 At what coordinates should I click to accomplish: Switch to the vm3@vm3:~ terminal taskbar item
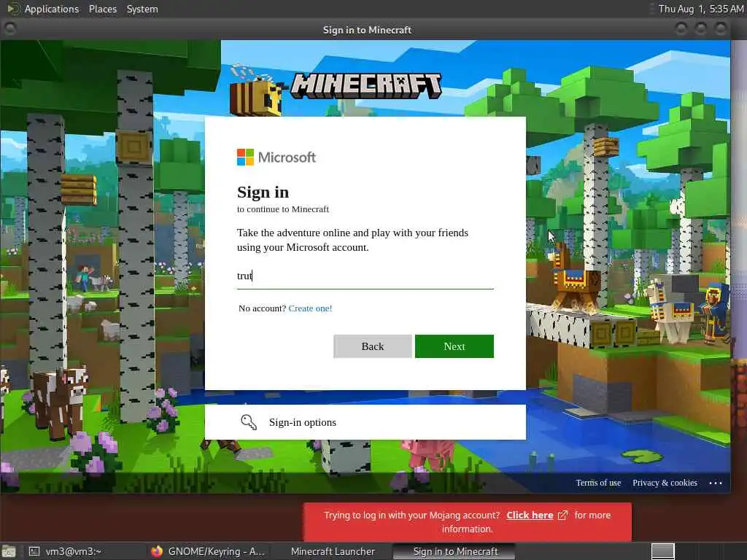[x=74, y=551]
